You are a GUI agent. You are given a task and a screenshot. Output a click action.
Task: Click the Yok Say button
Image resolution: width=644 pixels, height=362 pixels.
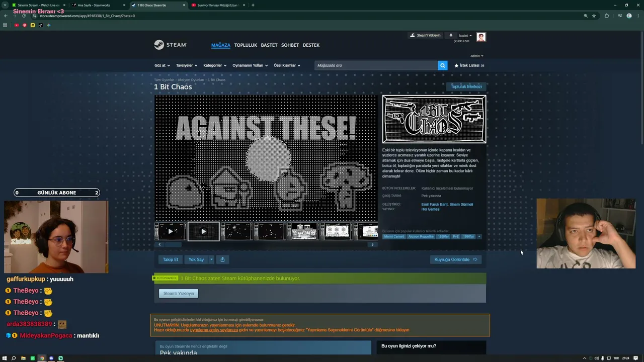click(196, 259)
